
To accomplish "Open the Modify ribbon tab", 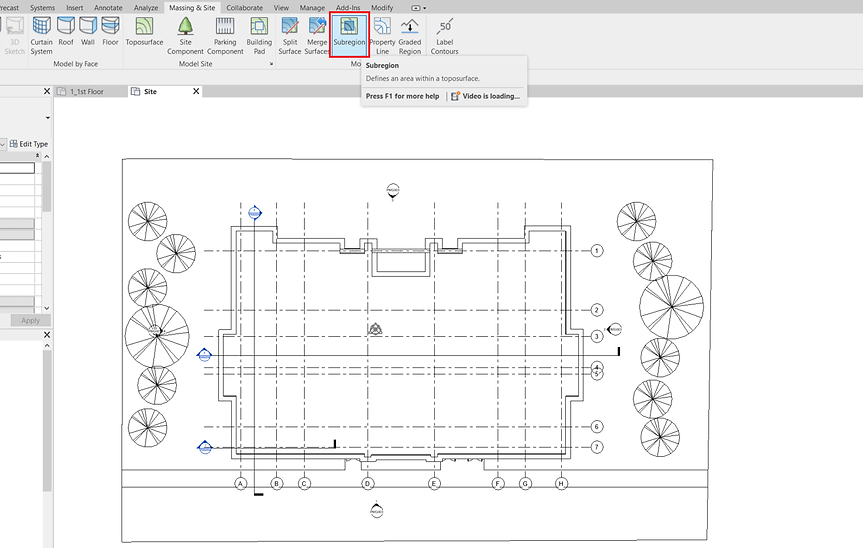I will [382, 8].
